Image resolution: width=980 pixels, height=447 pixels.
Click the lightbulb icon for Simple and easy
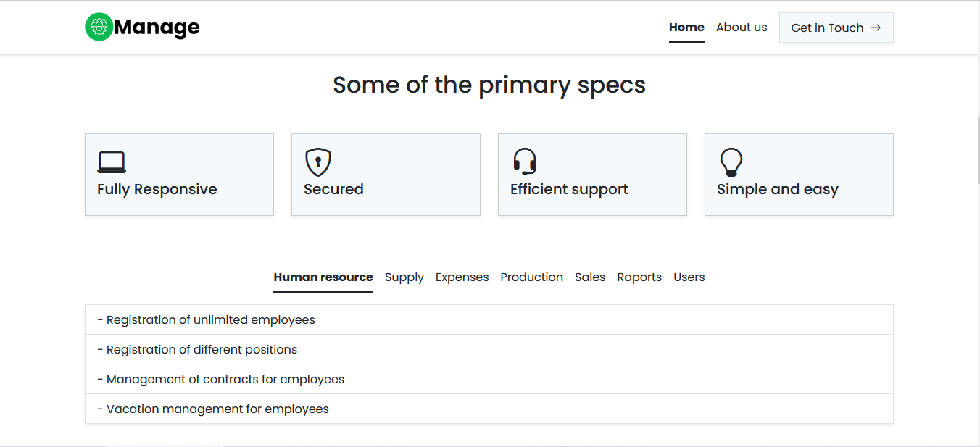731,162
